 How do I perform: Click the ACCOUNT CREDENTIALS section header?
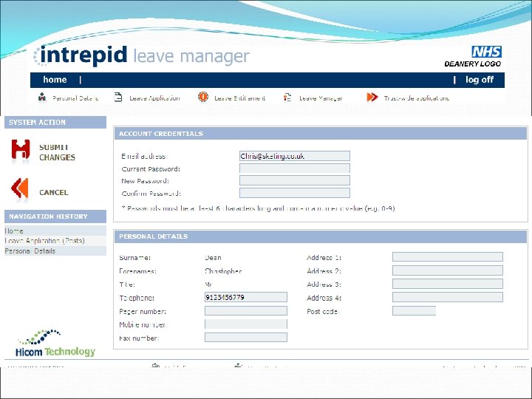pos(320,134)
